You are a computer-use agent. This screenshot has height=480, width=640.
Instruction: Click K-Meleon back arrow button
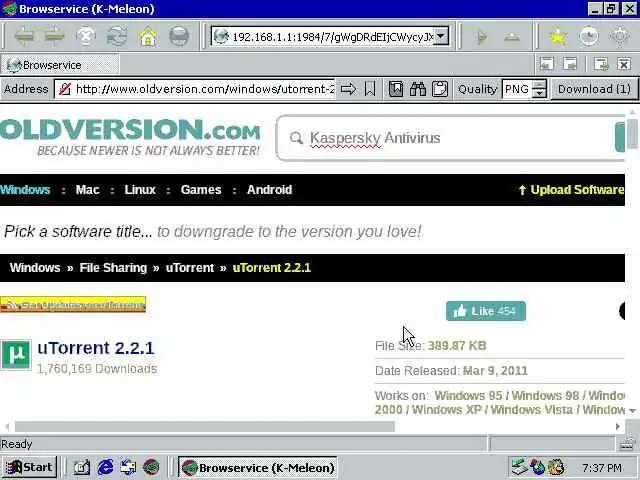click(x=24, y=37)
